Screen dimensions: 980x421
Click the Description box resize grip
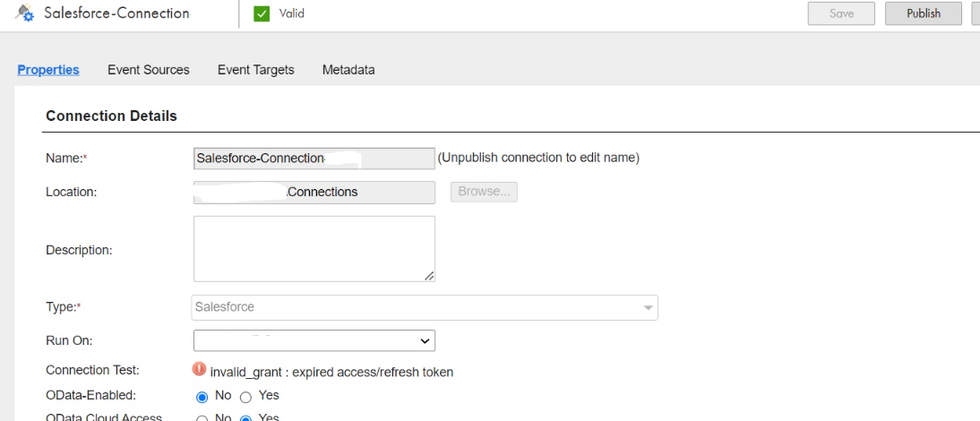pyautogui.click(x=429, y=276)
